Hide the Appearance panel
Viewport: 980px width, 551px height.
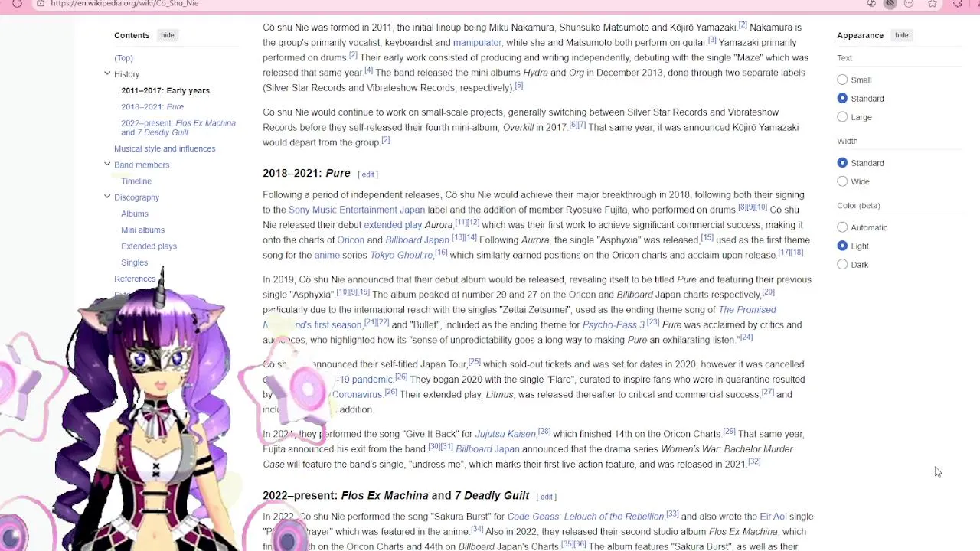click(901, 35)
